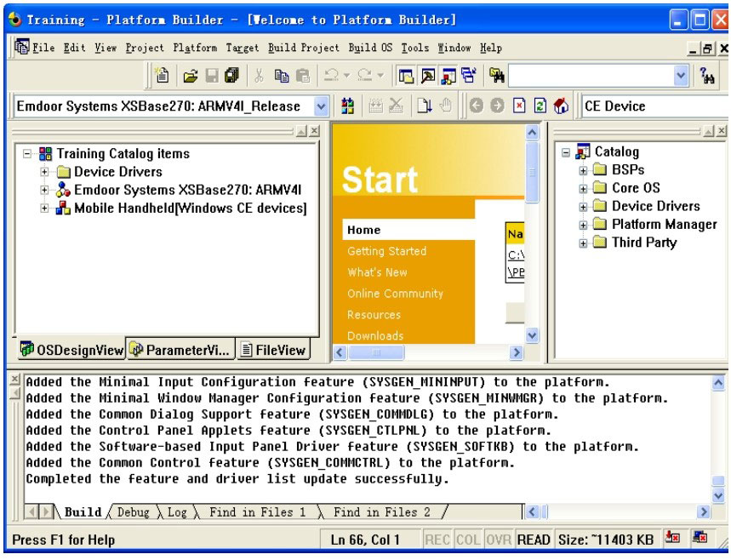Click the Paste clipboard icon
This screenshot has width=731, height=560.
[x=303, y=76]
